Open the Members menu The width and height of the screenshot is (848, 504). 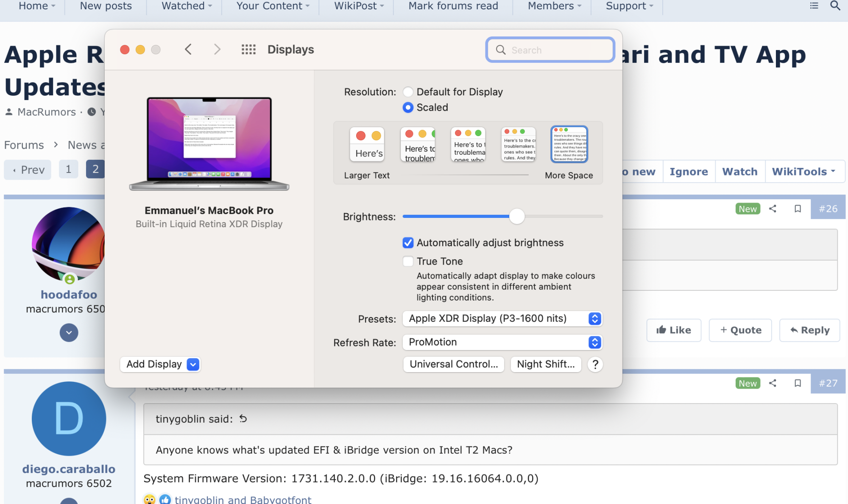click(554, 6)
